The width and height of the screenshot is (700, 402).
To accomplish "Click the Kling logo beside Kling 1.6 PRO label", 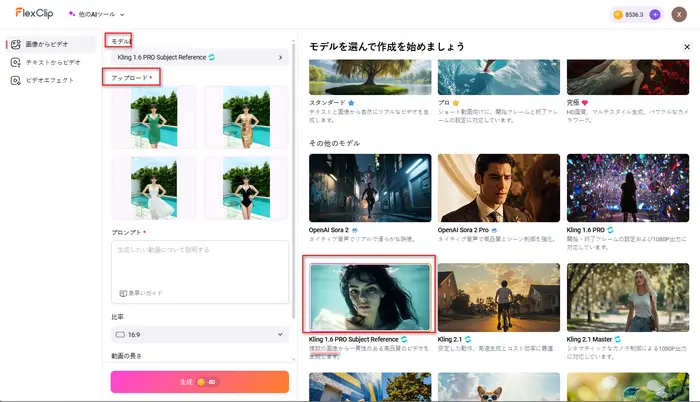I will (610, 230).
